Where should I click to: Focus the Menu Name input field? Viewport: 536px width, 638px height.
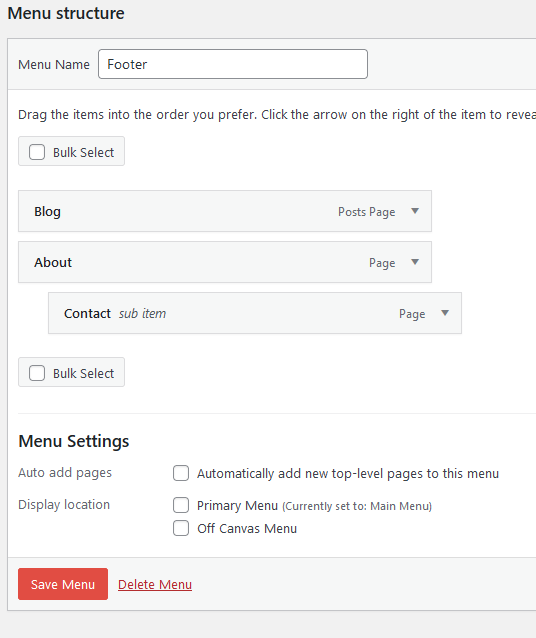point(233,64)
